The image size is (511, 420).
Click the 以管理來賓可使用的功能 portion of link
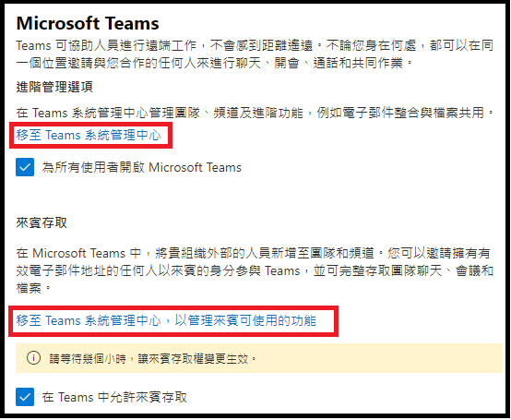[x=245, y=320]
